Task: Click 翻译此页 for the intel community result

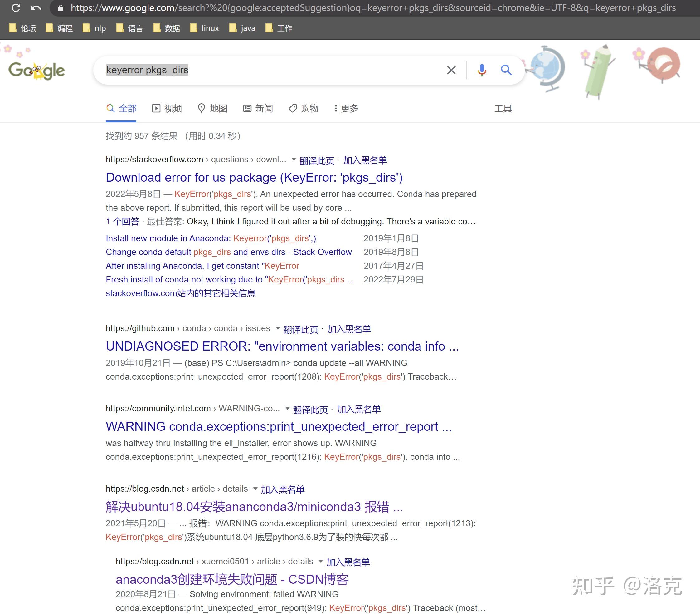Action: click(x=310, y=410)
